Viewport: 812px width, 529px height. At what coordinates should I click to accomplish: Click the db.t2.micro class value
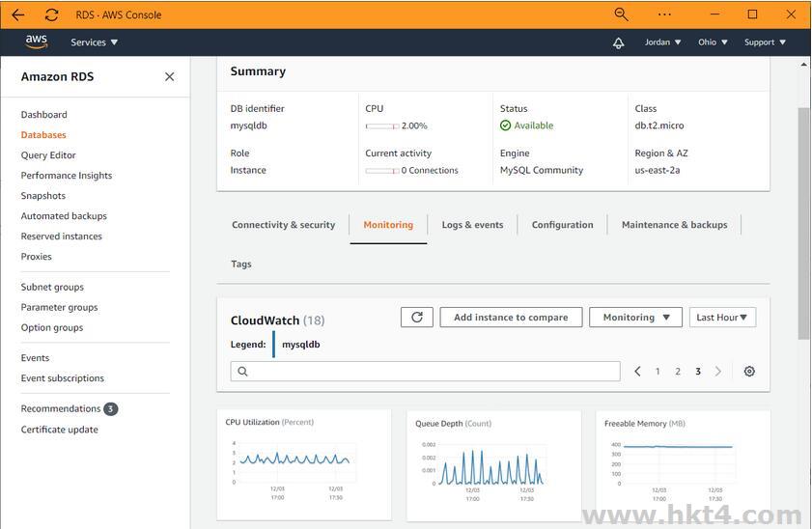659,125
